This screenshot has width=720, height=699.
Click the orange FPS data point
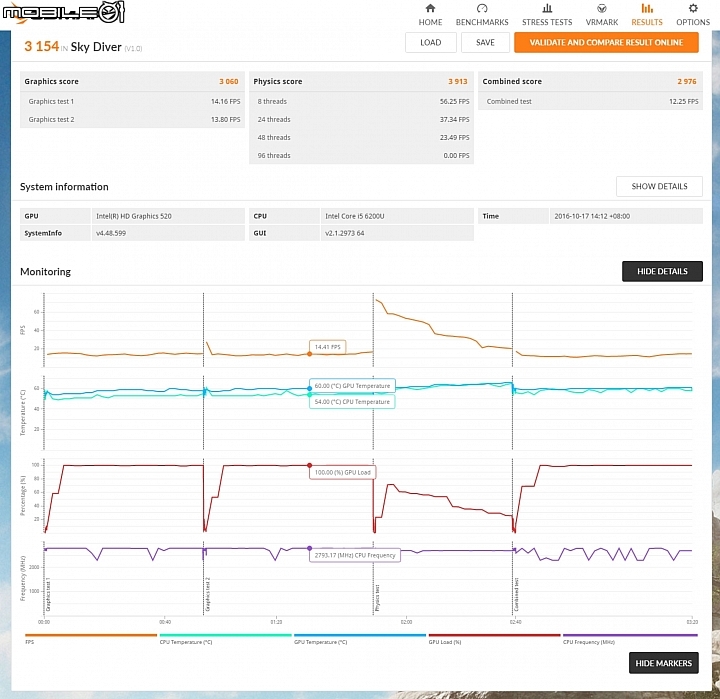pyautogui.click(x=309, y=354)
